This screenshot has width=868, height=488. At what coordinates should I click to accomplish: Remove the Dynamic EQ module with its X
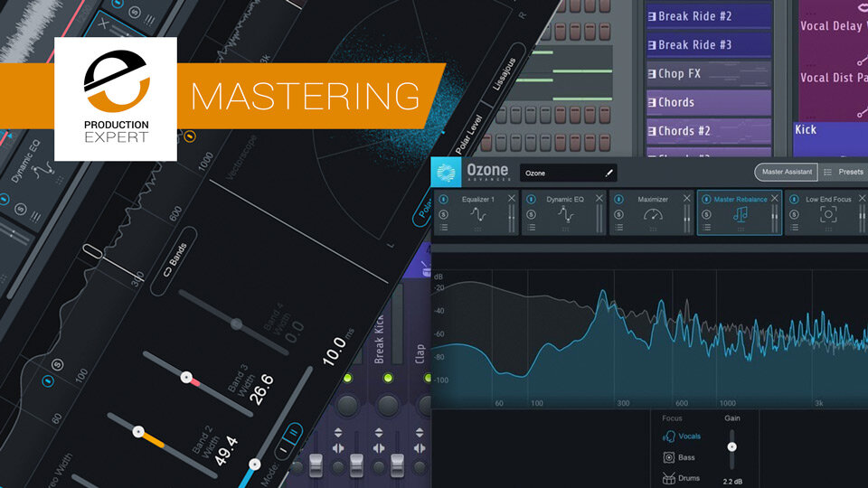point(599,198)
